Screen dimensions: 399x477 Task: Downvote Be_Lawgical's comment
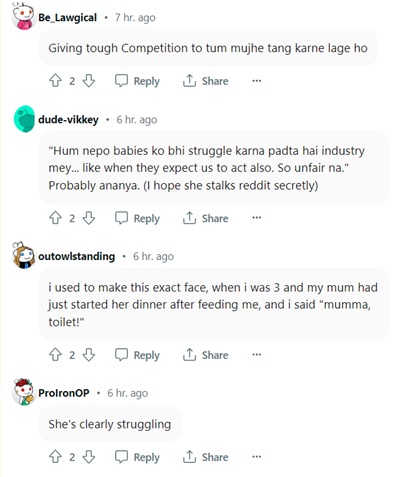click(89, 81)
